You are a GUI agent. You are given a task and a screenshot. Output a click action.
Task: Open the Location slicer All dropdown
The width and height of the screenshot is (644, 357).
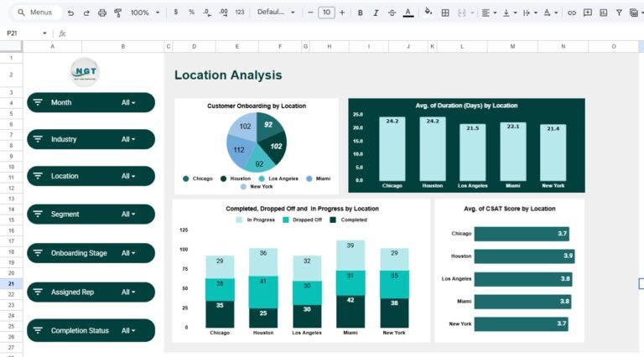pyautogui.click(x=128, y=176)
